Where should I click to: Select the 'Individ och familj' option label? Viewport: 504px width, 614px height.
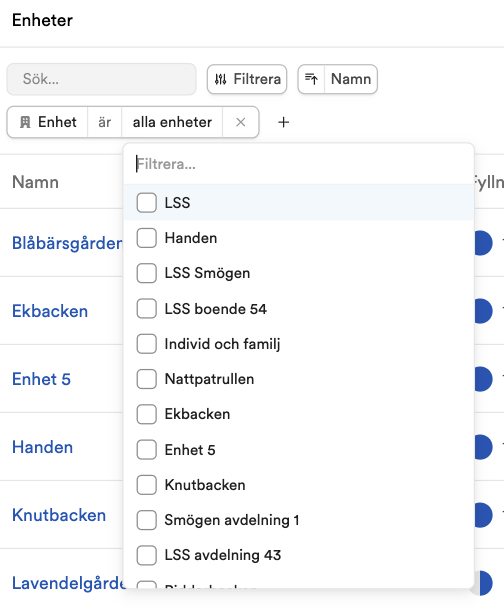point(222,344)
